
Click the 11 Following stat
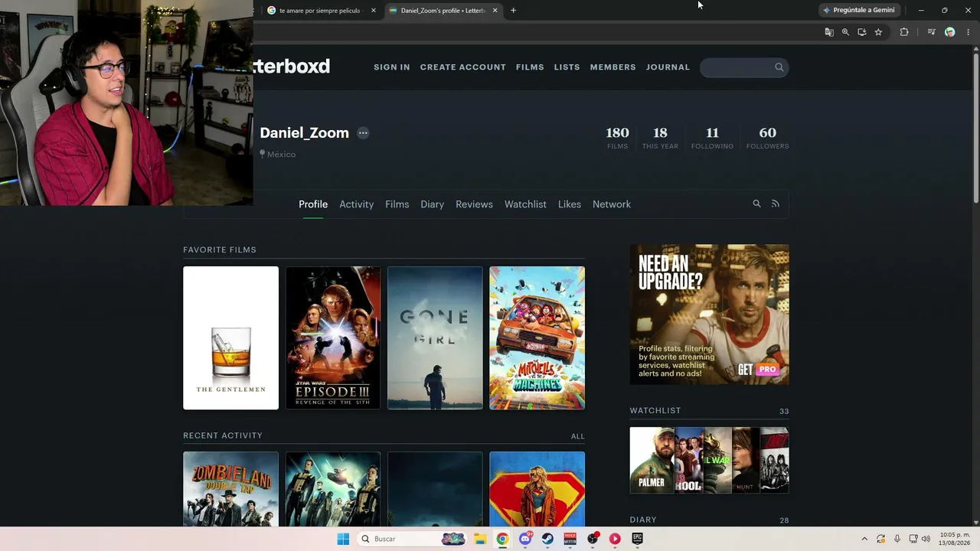(713, 138)
